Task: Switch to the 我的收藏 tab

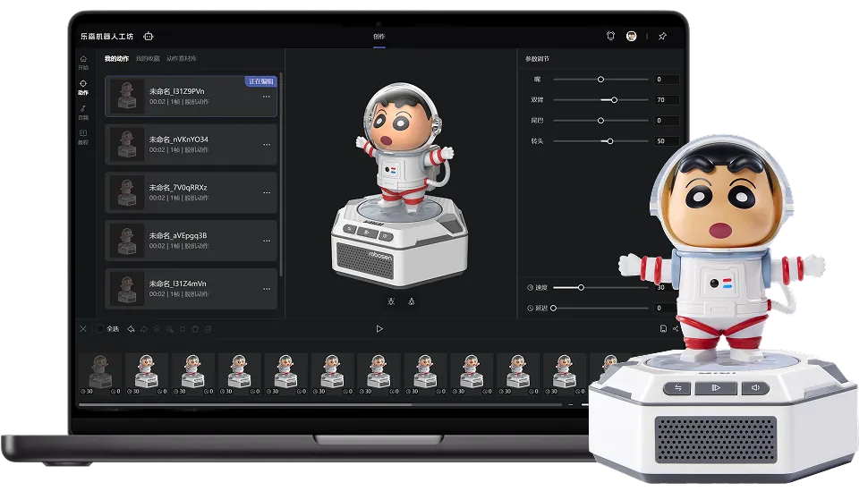Action: [x=148, y=59]
